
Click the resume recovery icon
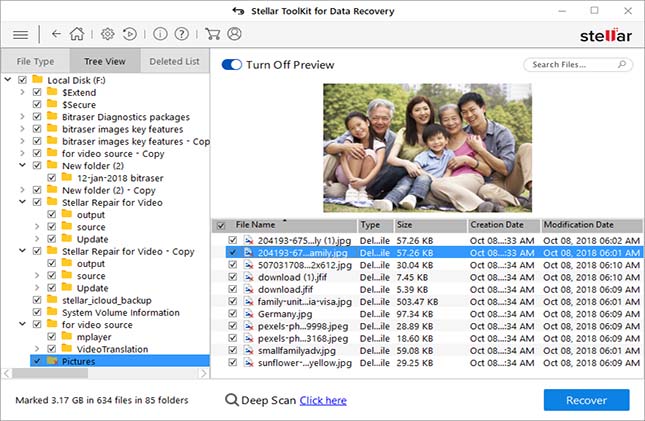click(x=131, y=34)
